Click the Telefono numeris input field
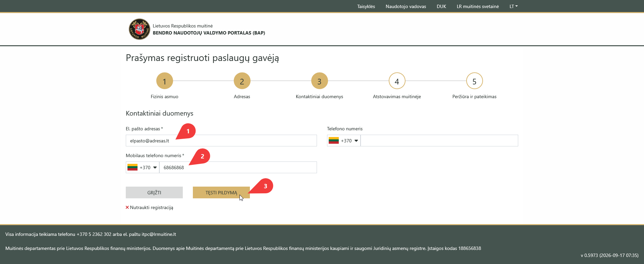The width and height of the screenshot is (644, 264). (439, 141)
